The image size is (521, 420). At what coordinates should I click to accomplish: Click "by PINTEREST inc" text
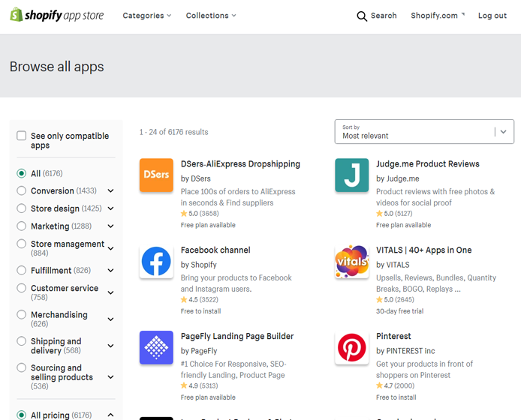405,351
